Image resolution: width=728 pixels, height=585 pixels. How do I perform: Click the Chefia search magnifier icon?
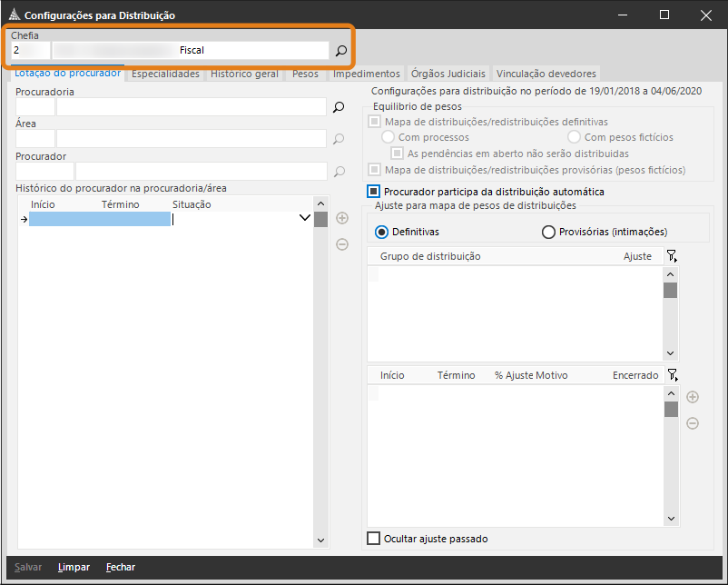coord(341,51)
